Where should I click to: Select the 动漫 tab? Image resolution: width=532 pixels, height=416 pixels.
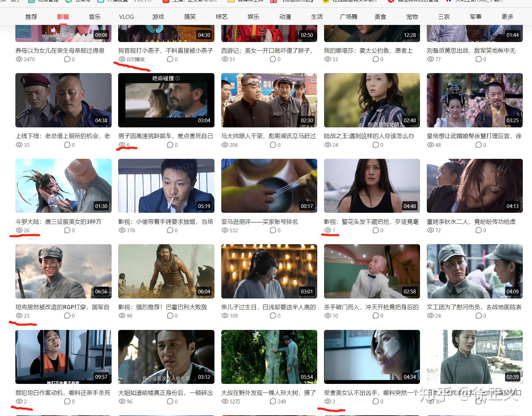coord(285,17)
